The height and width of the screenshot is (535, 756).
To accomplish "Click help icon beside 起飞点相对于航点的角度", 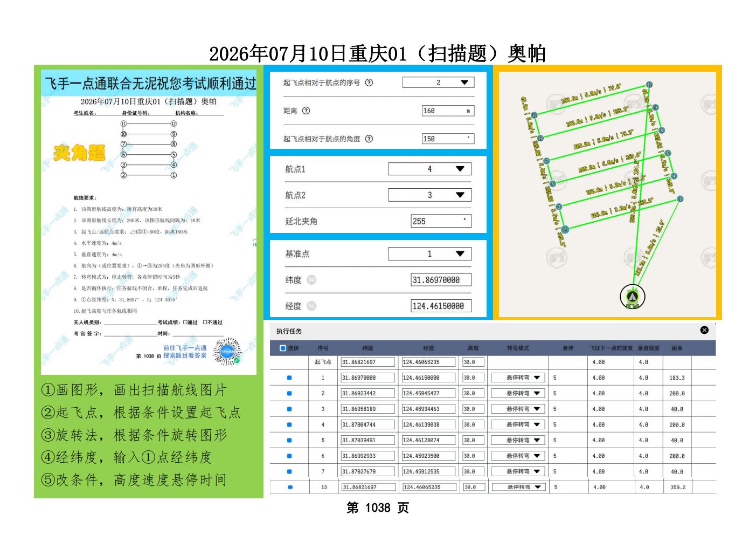I will [x=369, y=139].
